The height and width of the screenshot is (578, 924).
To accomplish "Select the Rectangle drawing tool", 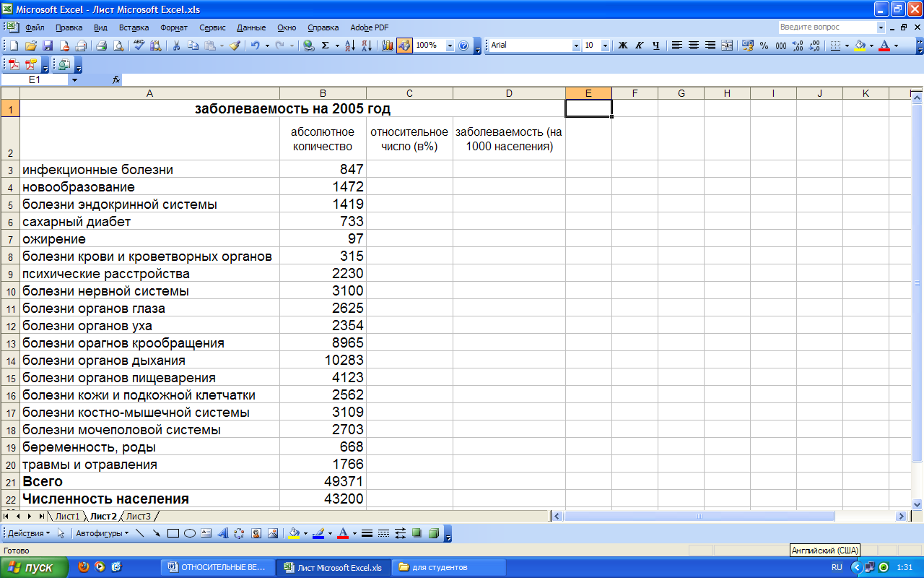I will click(173, 533).
